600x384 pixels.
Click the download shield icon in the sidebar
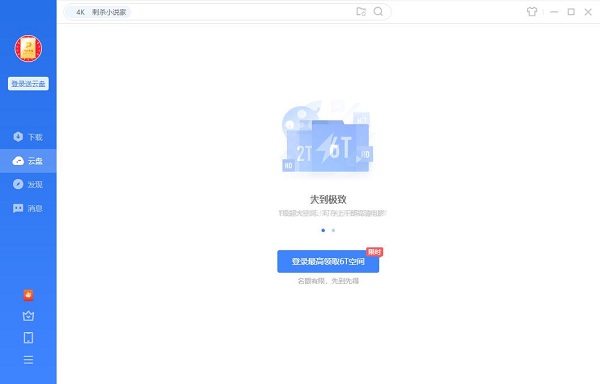coord(18,137)
